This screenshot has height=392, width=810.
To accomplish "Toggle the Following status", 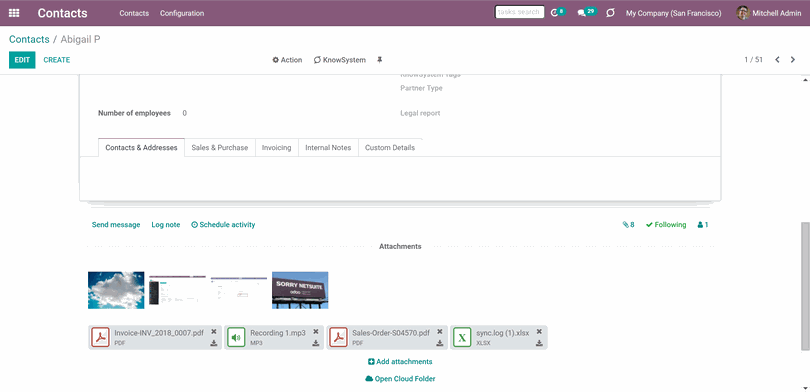I will pyautogui.click(x=666, y=225).
